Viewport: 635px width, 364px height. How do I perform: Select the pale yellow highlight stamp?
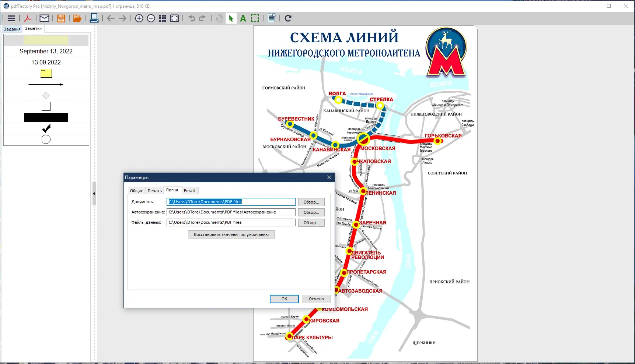[x=46, y=40]
